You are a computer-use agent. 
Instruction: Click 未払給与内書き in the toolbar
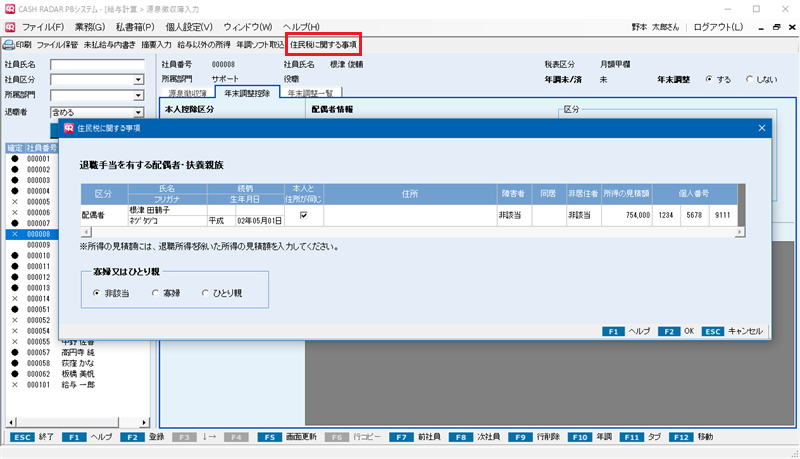point(110,45)
